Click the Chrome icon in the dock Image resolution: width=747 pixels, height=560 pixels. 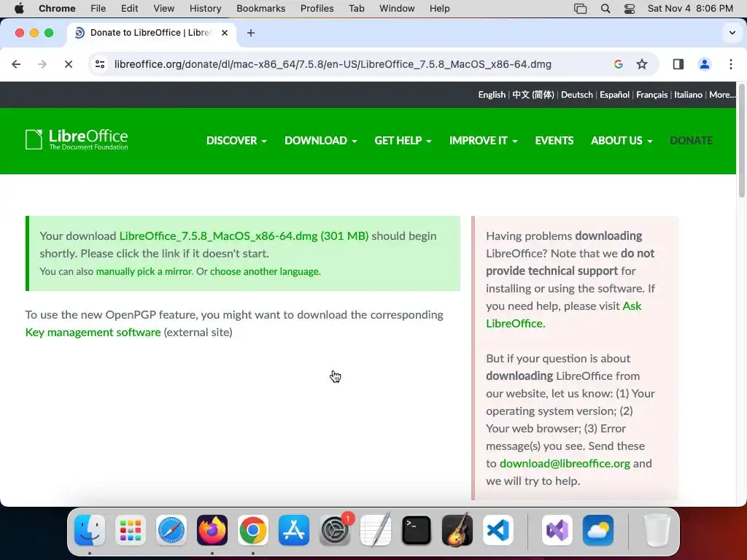[253, 531]
